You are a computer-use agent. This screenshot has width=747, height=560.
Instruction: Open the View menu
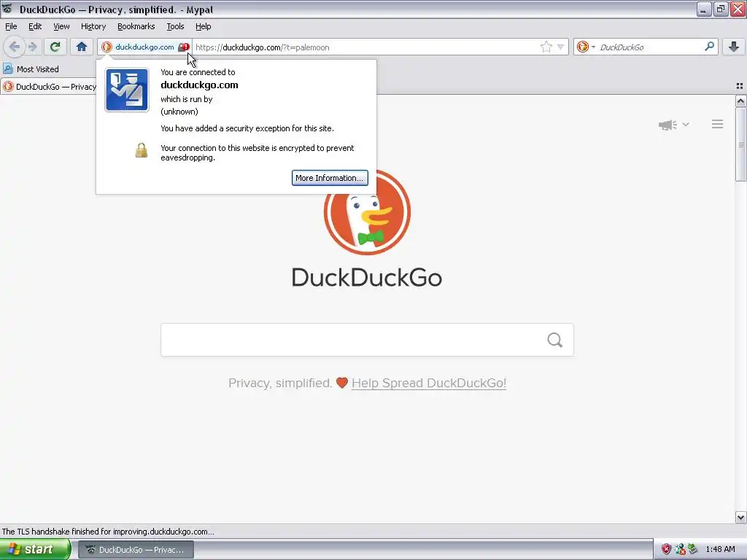point(61,26)
